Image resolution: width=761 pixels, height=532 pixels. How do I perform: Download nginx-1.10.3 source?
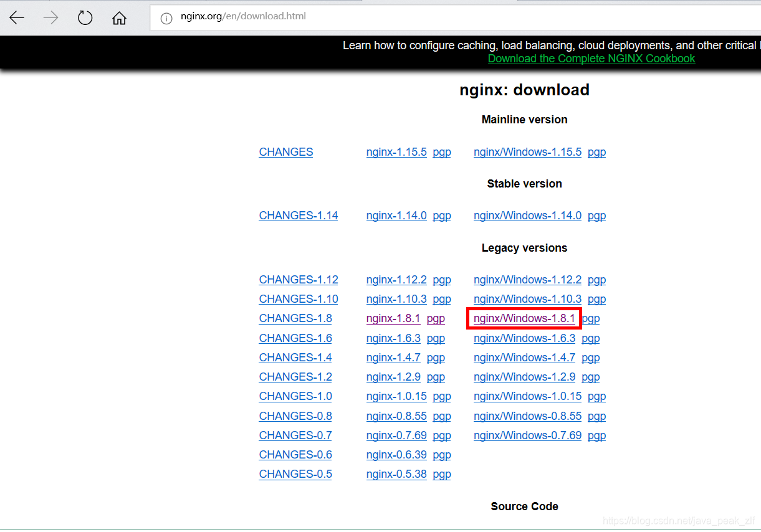396,299
